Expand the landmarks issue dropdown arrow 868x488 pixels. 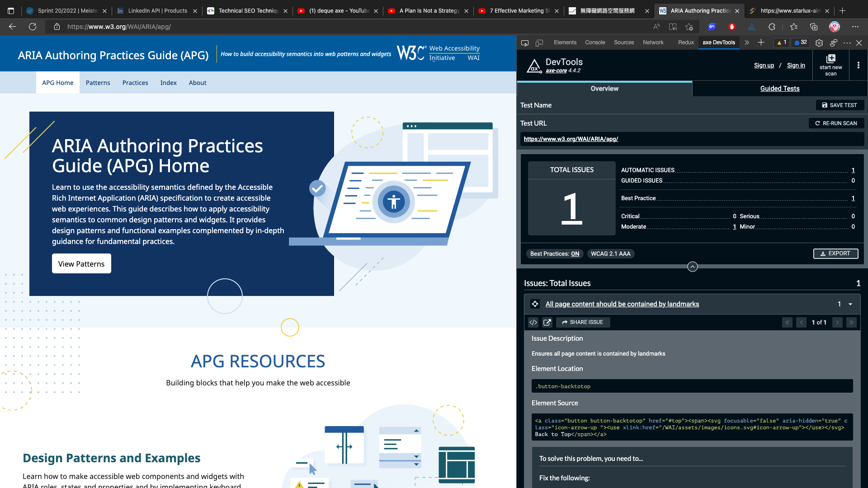pyautogui.click(x=850, y=304)
